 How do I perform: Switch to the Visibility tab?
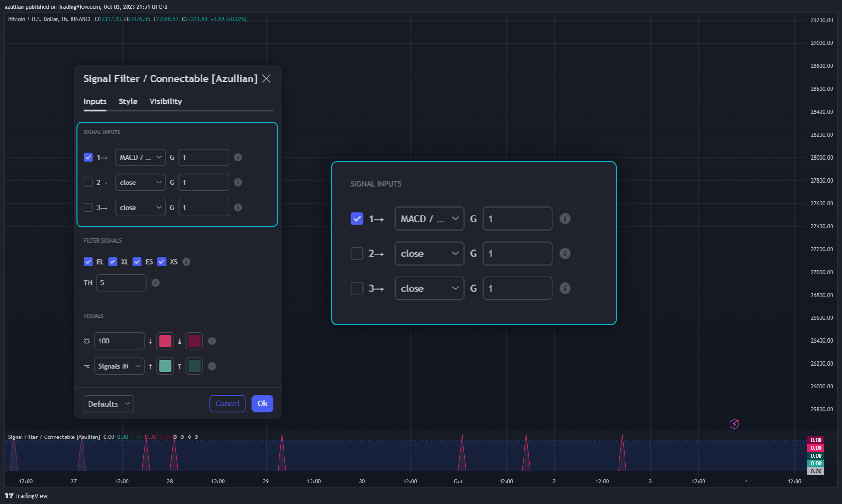(166, 101)
